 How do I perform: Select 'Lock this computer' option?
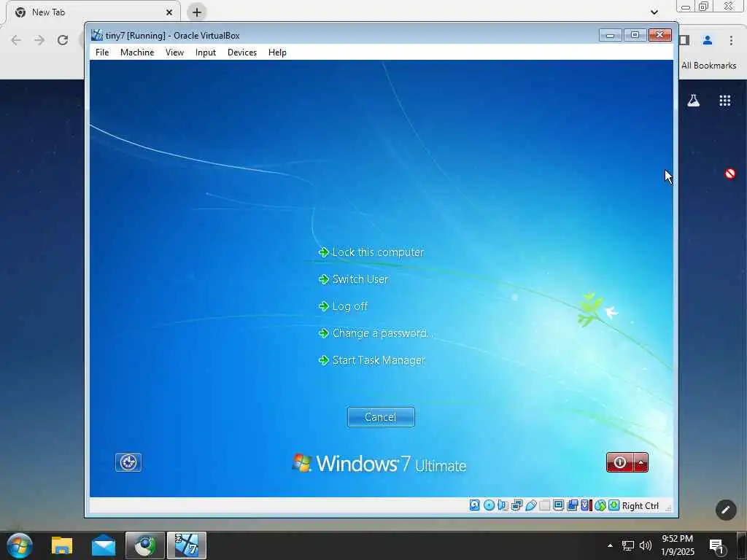click(378, 252)
